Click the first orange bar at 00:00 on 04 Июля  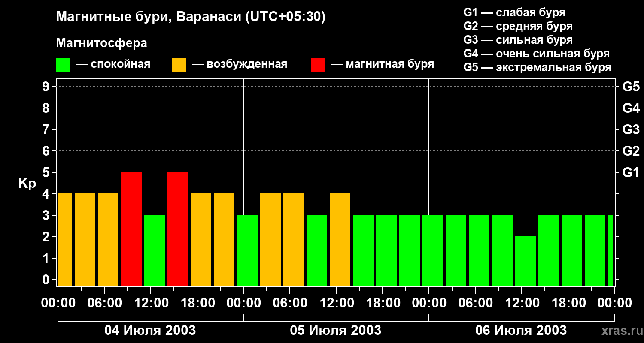65,240
